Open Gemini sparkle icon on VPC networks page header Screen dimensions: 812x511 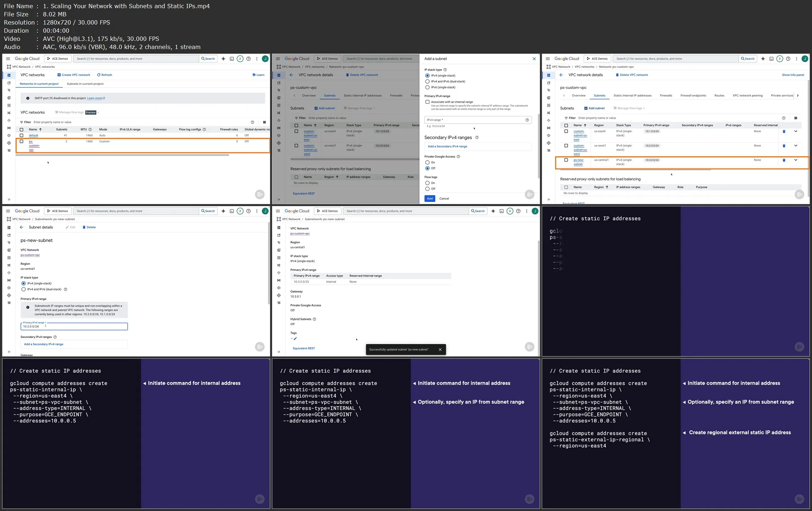[x=223, y=59]
